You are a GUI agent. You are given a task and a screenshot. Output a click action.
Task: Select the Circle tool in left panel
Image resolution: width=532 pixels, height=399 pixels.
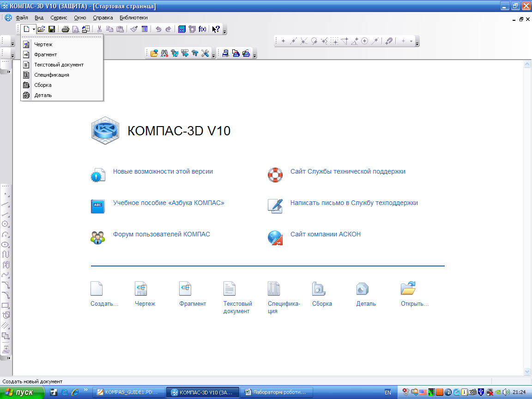point(6,224)
